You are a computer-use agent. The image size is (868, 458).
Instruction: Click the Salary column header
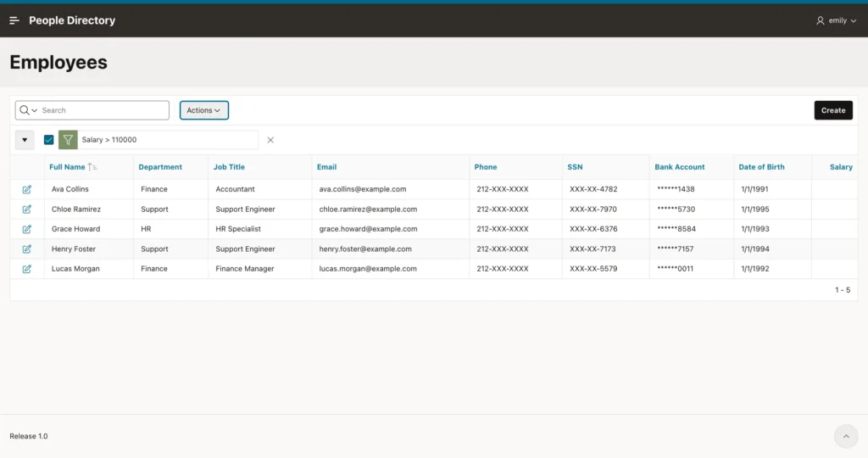[841, 167]
